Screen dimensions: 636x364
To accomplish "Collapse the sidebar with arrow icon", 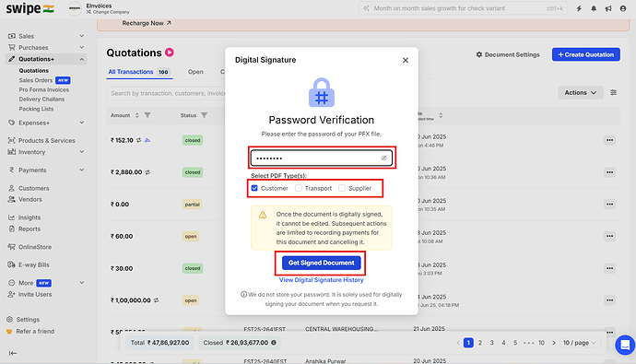I will [x=13, y=353].
